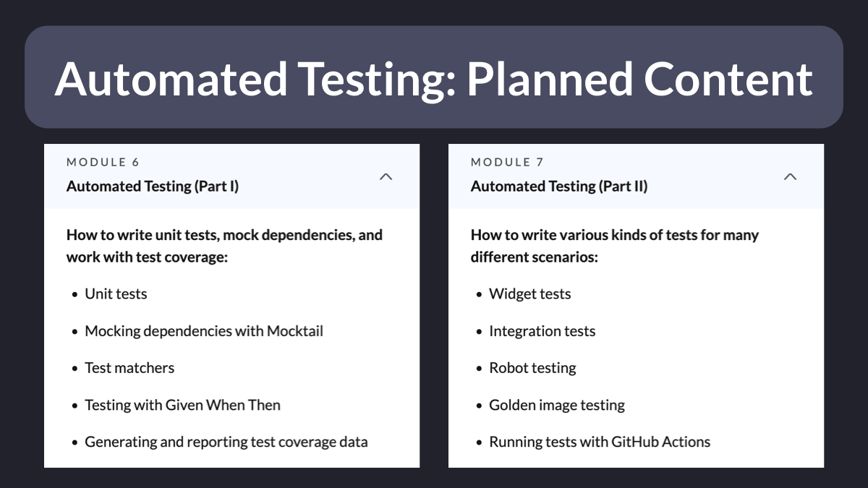Click the bullet dot beside Widget tests
The image size is (868, 488).
tap(479, 295)
